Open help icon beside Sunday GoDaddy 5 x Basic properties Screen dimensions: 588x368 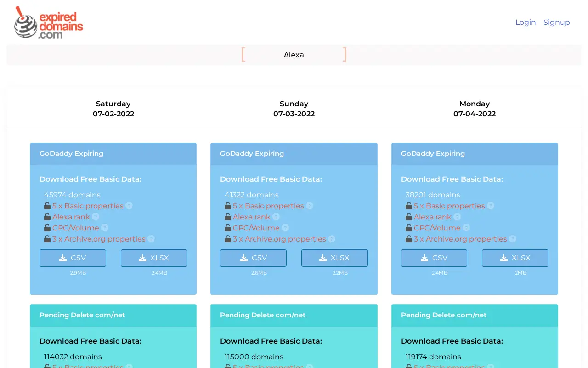[310, 206]
